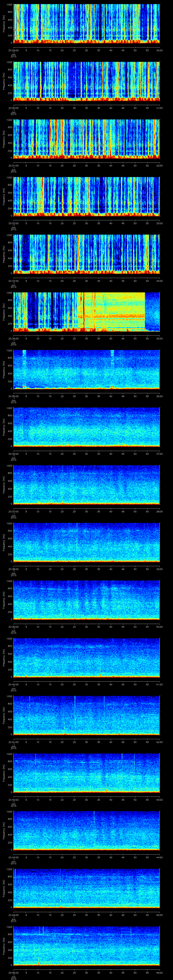
Task: Select the spectrogram panel starting at 20:39:00
Action: click(86, 600)
